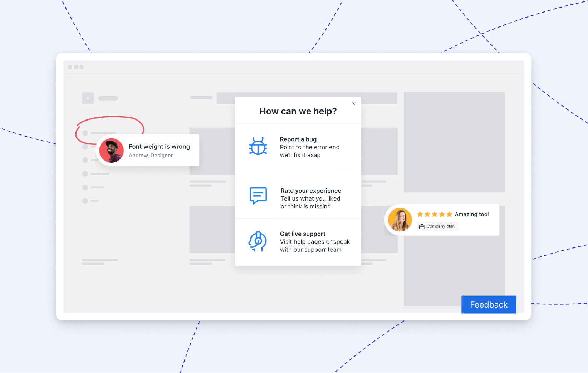
Task: Click the browser window traffic light dots
Action: click(75, 67)
